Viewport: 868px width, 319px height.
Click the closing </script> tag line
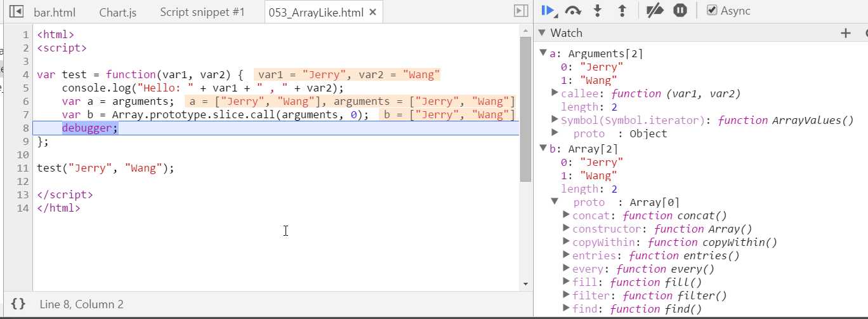[65, 194]
